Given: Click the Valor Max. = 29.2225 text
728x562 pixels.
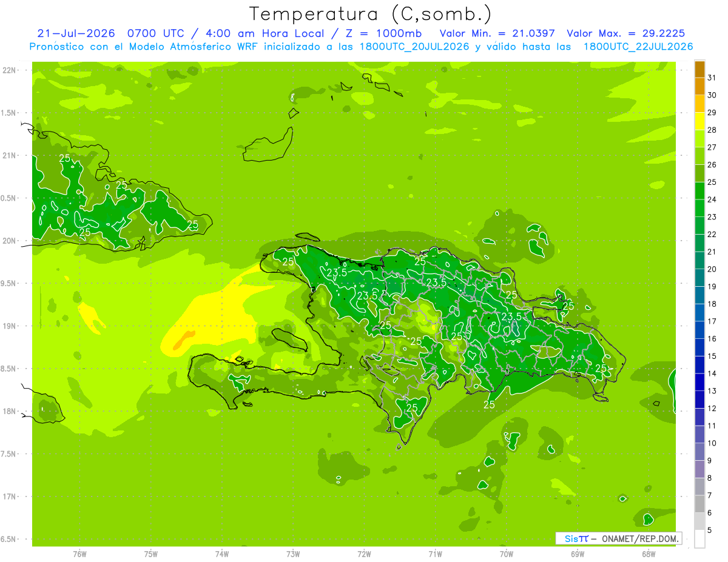Looking at the screenshot, I should 626,33.
